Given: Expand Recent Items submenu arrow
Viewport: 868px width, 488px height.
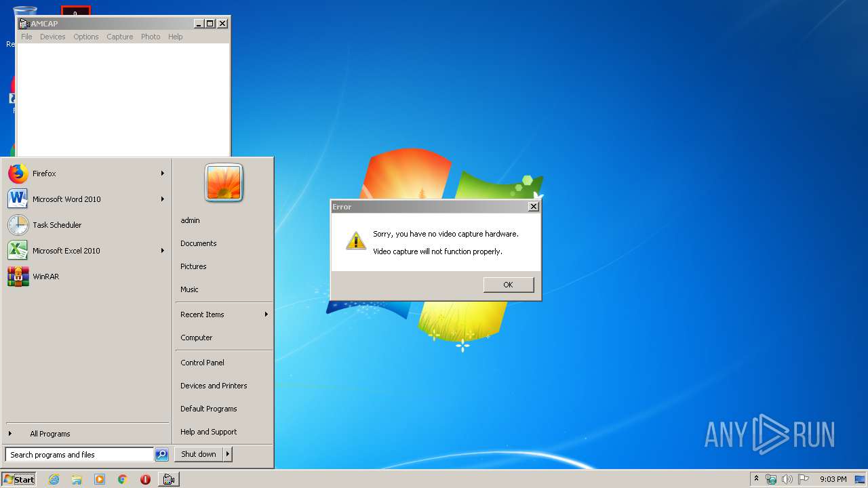Looking at the screenshot, I should (266, 314).
